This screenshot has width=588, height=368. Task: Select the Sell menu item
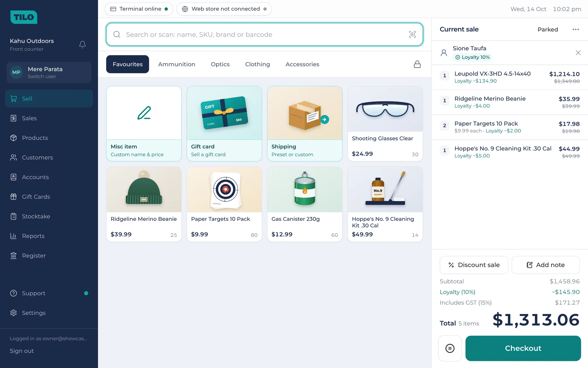[49, 98]
